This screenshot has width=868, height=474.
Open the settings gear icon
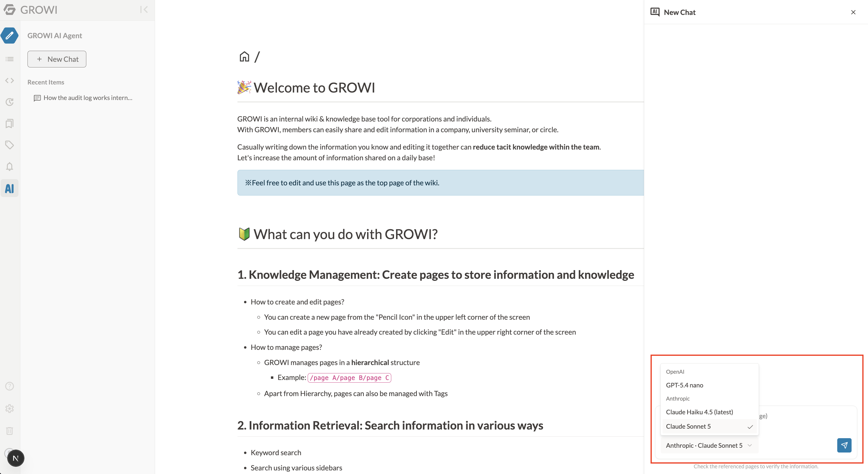(x=10, y=408)
